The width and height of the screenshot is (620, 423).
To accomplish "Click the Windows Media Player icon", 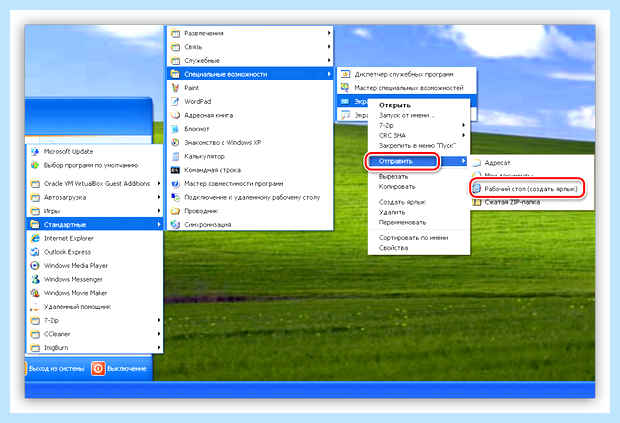I will (x=35, y=266).
